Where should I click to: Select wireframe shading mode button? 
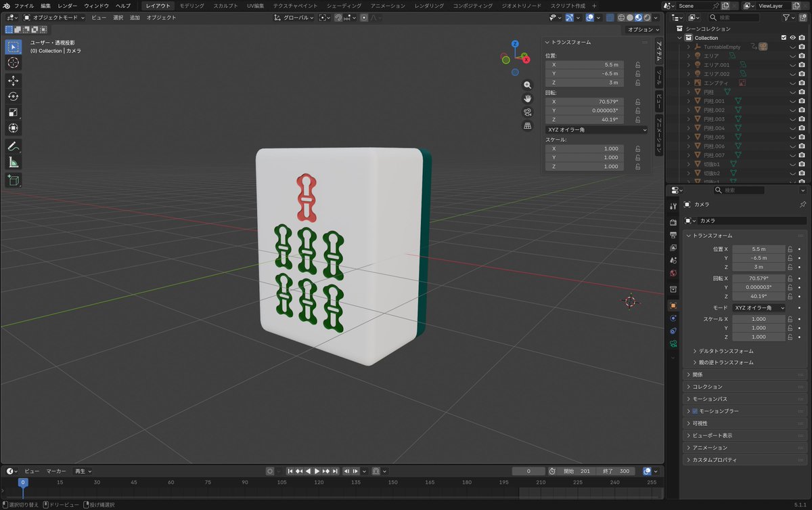tap(621, 17)
